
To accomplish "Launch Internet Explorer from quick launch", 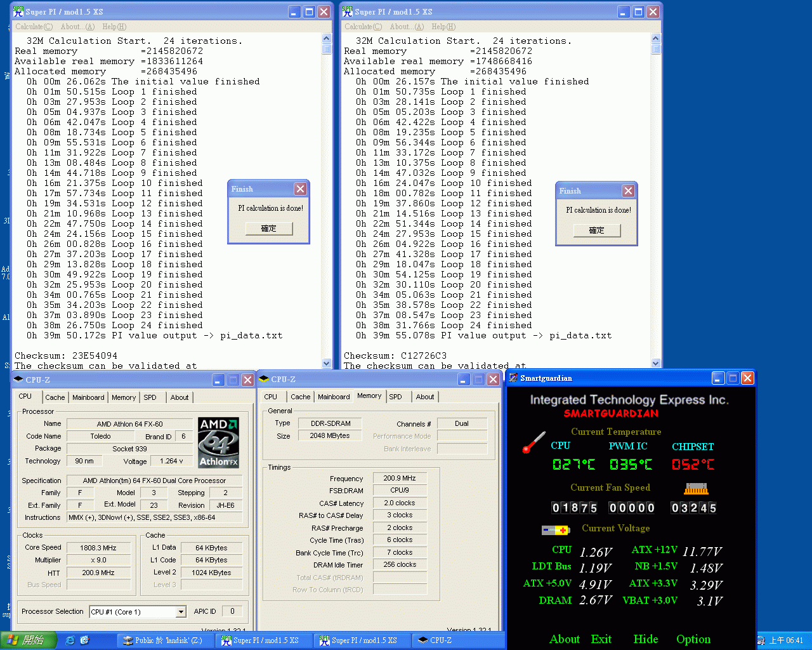I will pos(70,640).
